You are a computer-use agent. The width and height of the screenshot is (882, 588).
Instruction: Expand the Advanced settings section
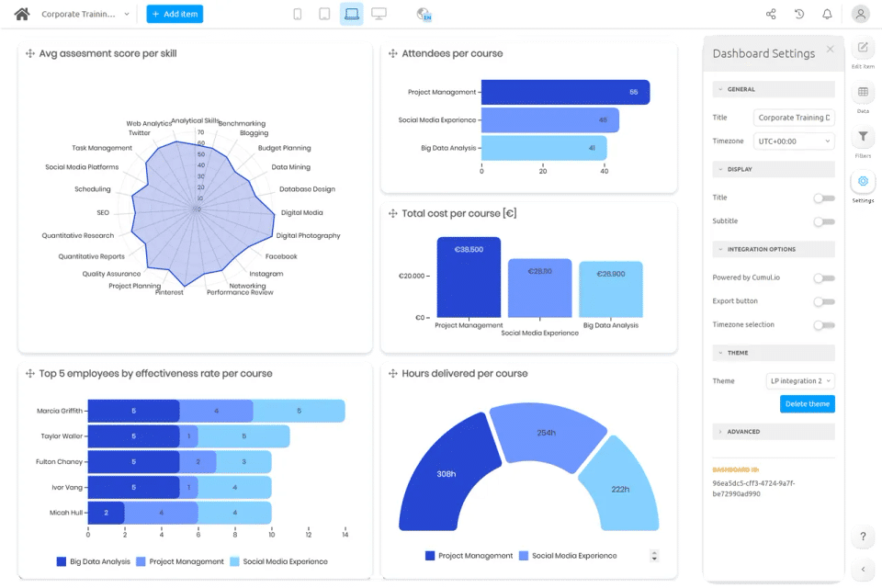point(774,432)
